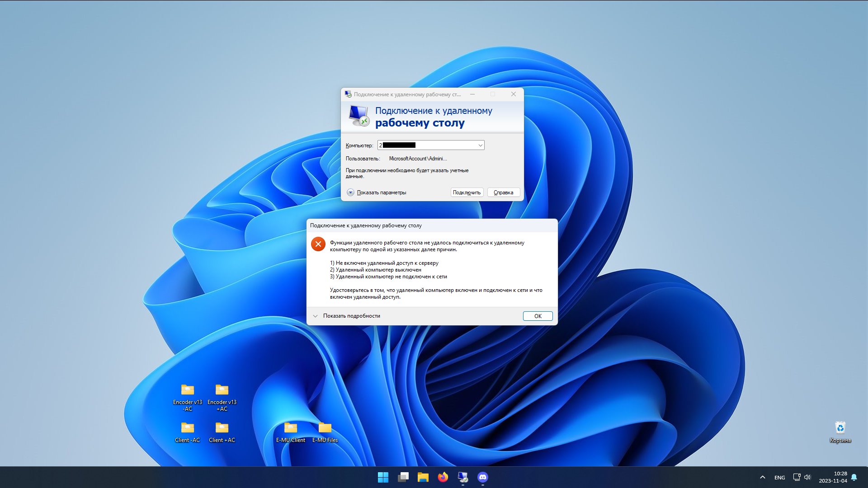
Task: Select 'Client +AC' desktop folder
Action: click(222, 432)
